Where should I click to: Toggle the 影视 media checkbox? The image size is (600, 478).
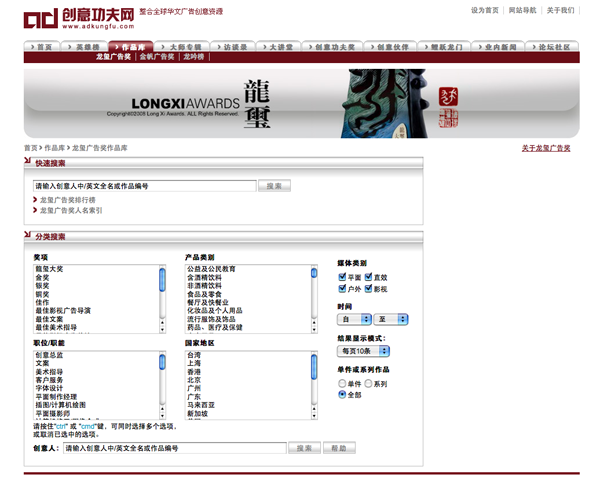click(x=368, y=288)
